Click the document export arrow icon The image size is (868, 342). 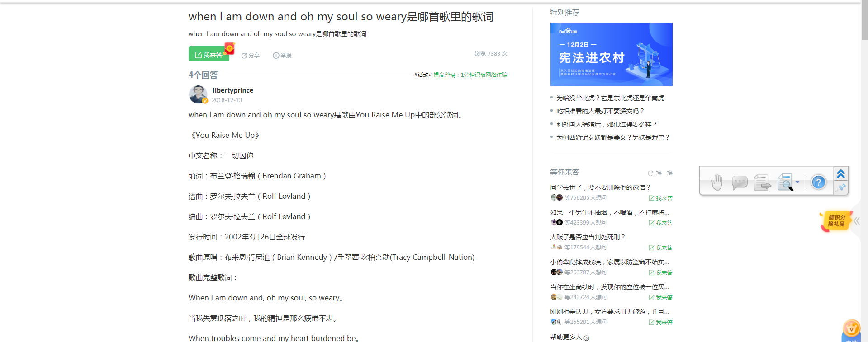click(x=762, y=183)
